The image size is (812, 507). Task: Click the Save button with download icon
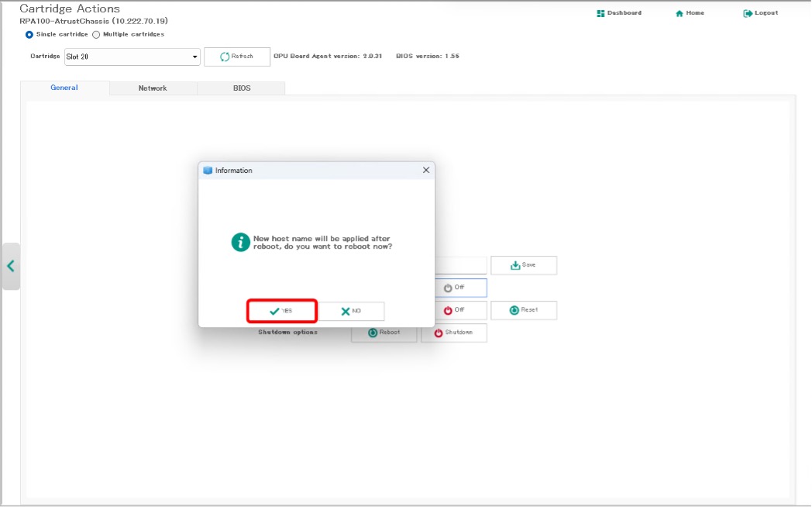(523, 265)
